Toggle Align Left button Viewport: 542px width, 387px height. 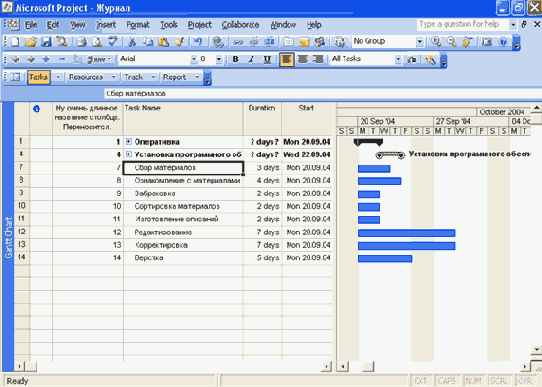click(x=287, y=59)
